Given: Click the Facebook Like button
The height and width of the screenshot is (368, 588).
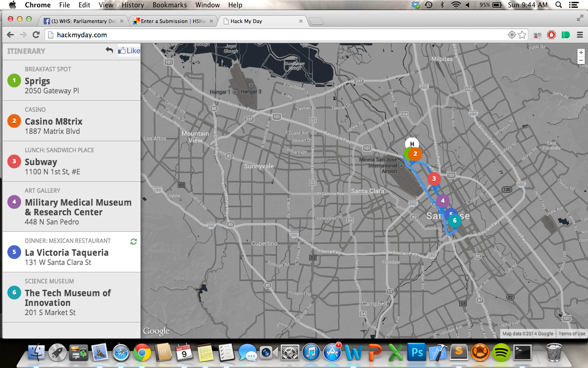Looking at the screenshot, I should pos(129,51).
